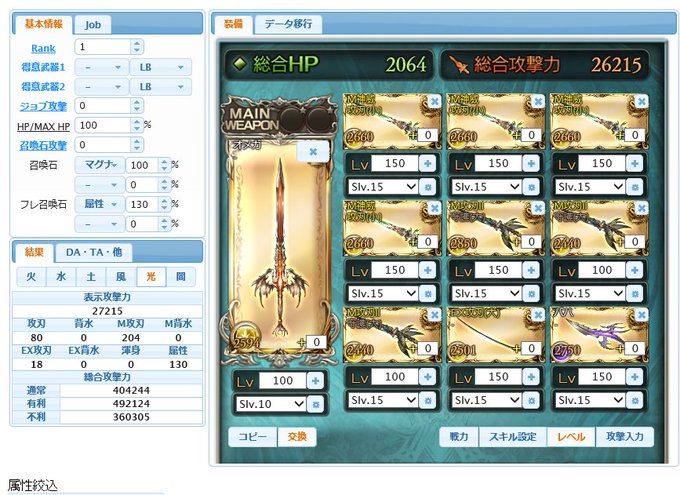The height and width of the screenshot is (495, 680).
Task: Remove the main weapon with its X icon
Action: 313,152
